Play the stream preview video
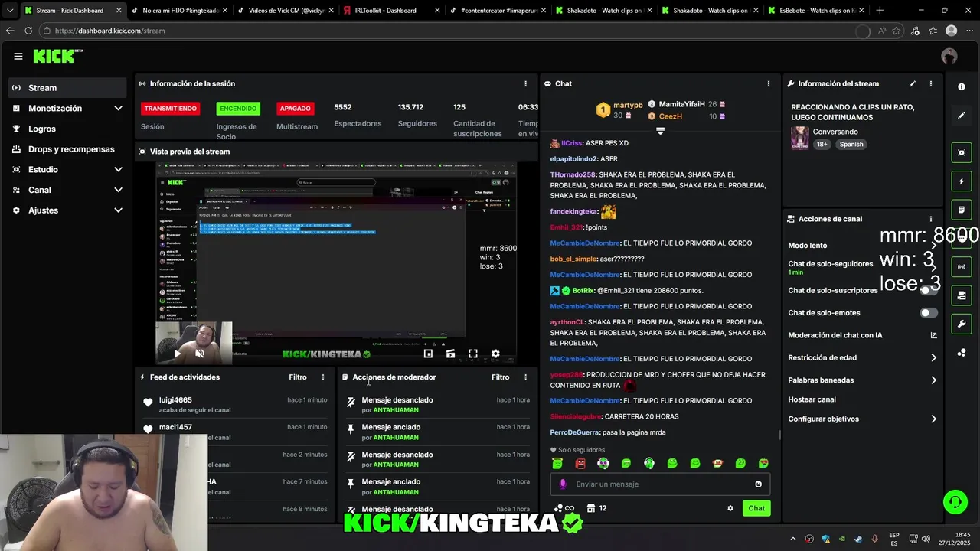The image size is (980, 551). pos(178,354)
